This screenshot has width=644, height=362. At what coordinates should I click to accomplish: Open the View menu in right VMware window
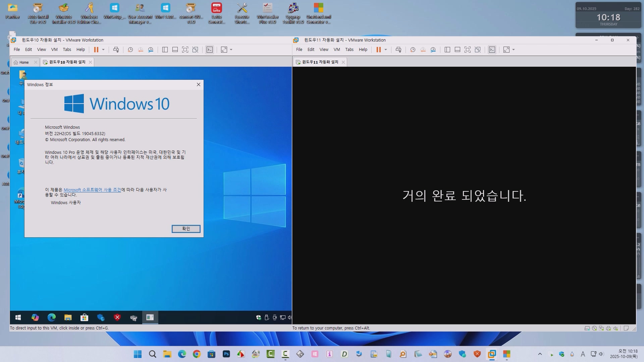[x=324, y=50]
